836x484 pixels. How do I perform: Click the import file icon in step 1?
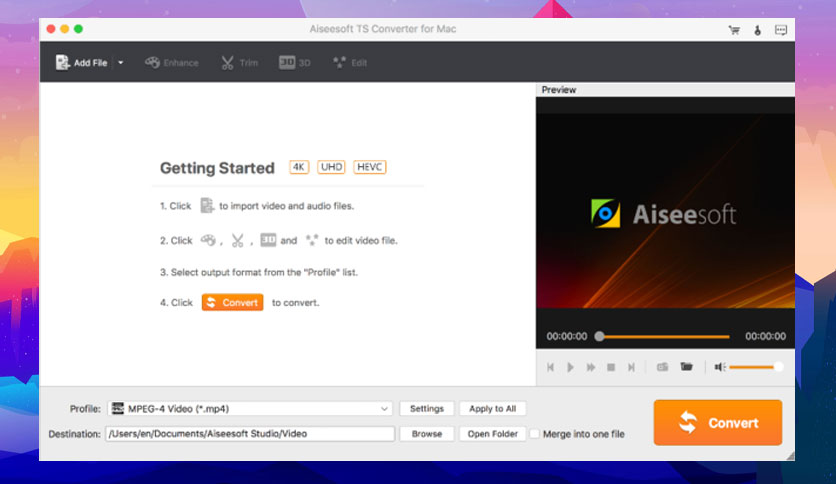click(x=207, y=205)
